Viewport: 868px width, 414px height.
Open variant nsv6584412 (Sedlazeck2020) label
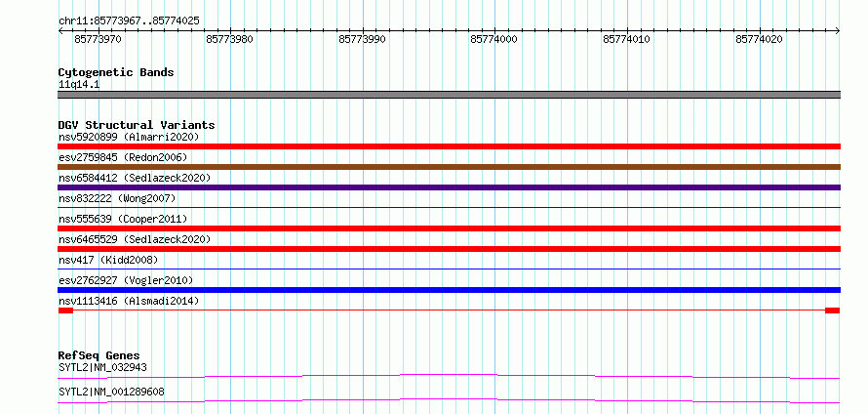pyautogui.click(x=135, y=178)
